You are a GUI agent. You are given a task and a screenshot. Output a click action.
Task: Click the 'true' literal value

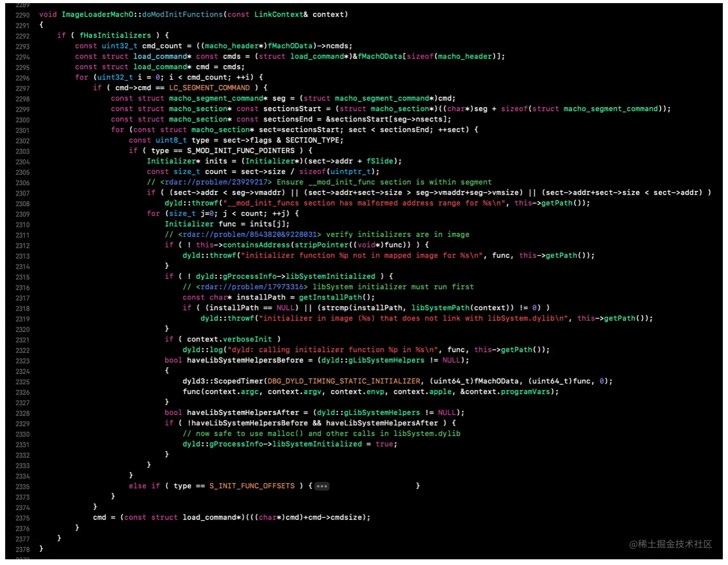coord(384,444)
